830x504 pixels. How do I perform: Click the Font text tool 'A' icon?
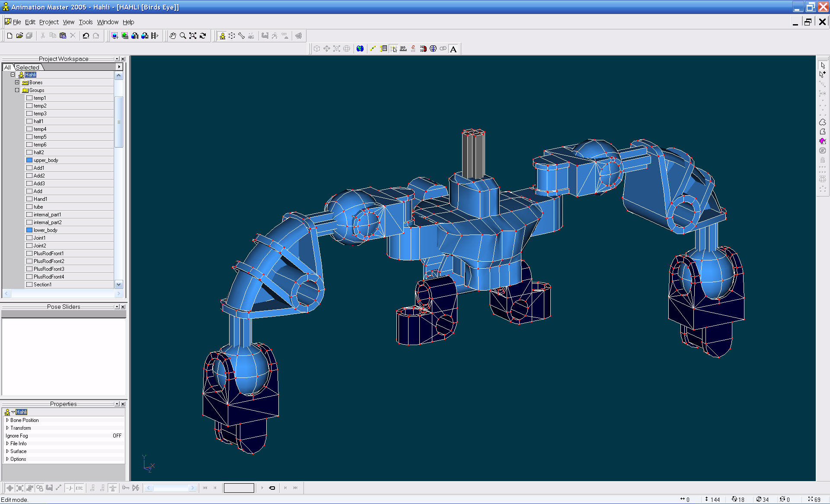(x=453, y=49)
